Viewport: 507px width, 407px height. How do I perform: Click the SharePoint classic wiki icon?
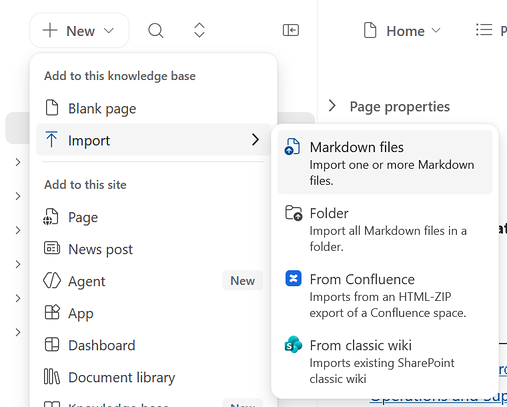293,345
